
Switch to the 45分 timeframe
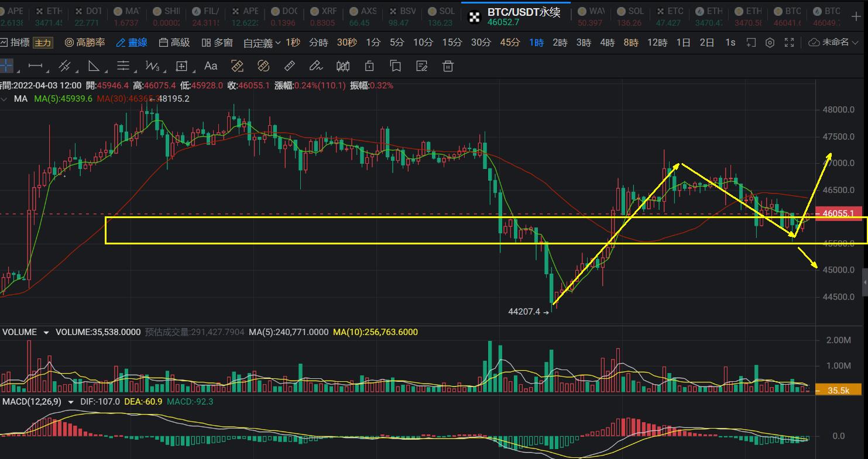point(510,43)
